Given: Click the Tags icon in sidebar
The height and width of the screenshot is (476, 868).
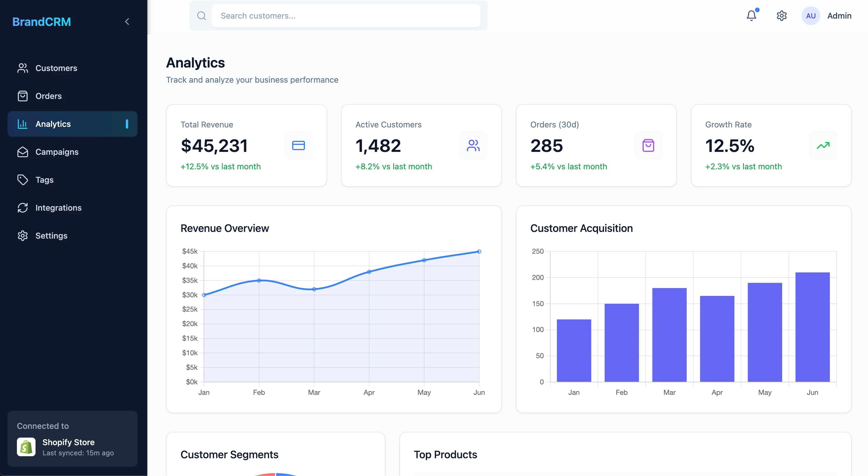Looking at the screenshot, I should (x=23, y=180).
